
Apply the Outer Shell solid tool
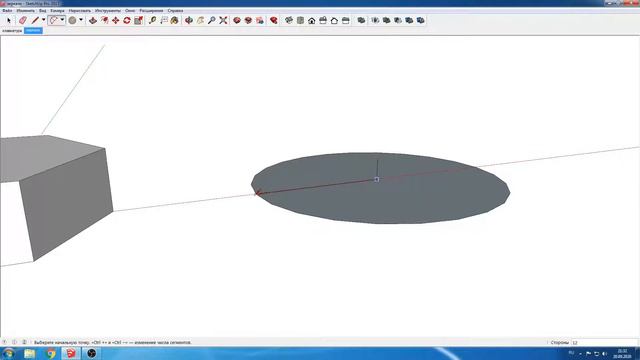tap(361, 20)
